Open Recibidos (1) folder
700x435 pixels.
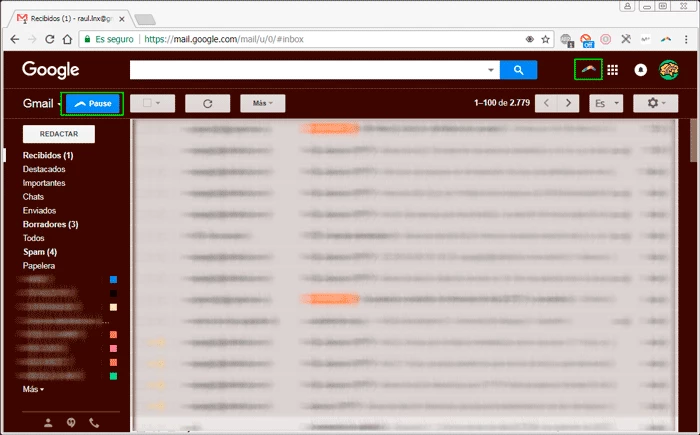click(x=48, y=155)
